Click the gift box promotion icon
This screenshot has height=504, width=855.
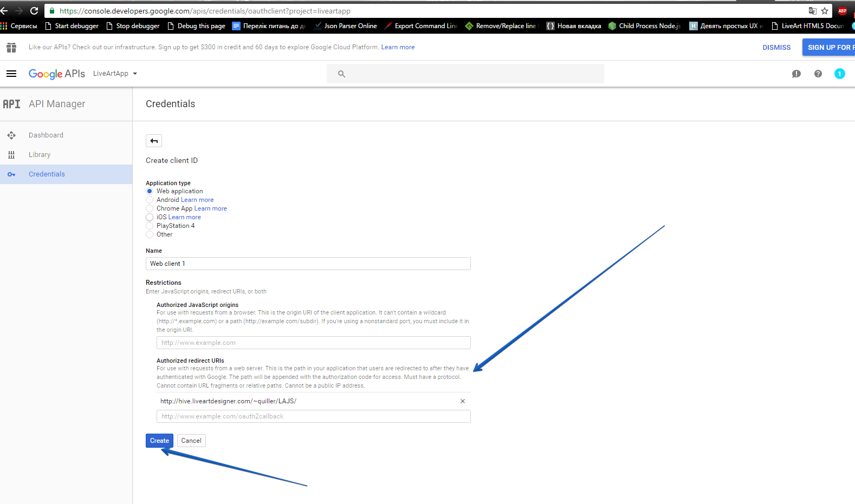[x=11, y=47]
